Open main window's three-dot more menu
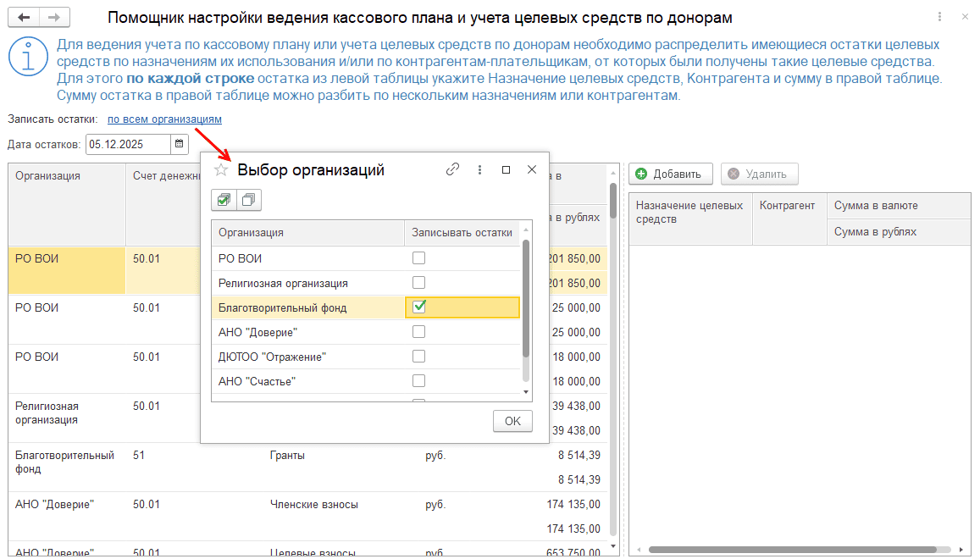The height and width of the screenshot is (559, 980). click(x=938, y=18)
